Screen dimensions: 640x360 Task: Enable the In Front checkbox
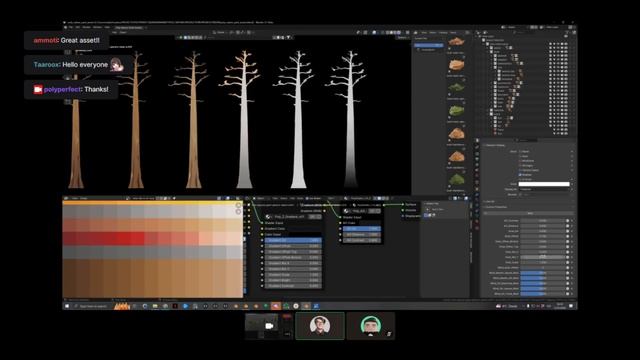point(520,179)
